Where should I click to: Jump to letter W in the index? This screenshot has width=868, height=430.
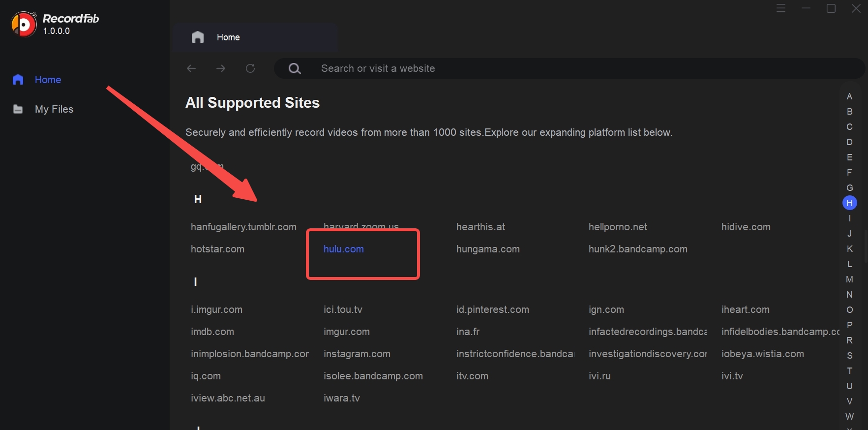pos(849,417)
